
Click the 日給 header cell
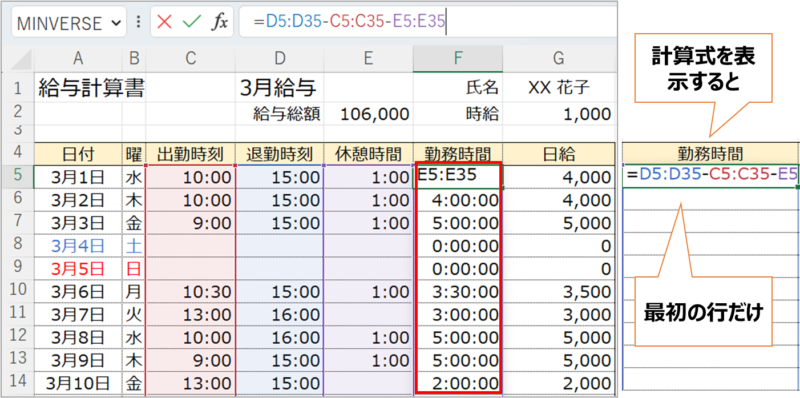(x=559, y=154)
